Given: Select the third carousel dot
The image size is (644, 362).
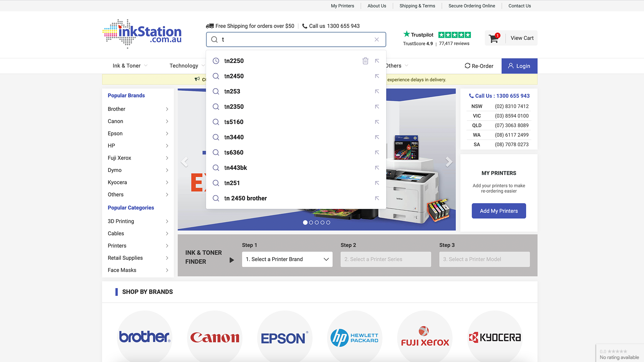Looking at the screenshot, I should 317,223.
